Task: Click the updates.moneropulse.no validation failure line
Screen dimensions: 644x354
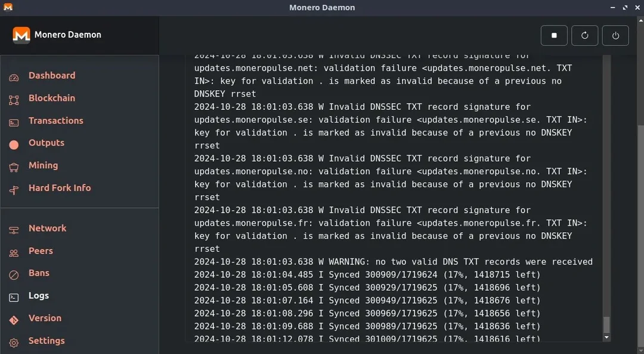Action: (391, 171)
